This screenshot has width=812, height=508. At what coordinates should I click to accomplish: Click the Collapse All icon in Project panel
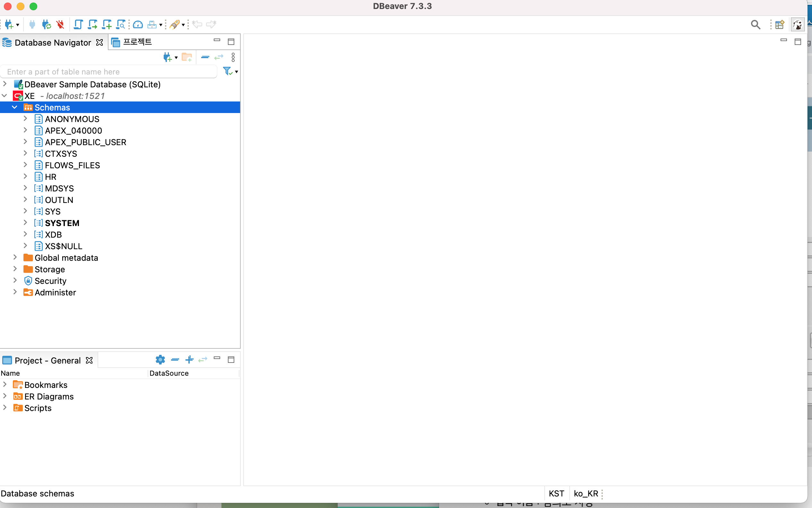[x=175, y=360]
